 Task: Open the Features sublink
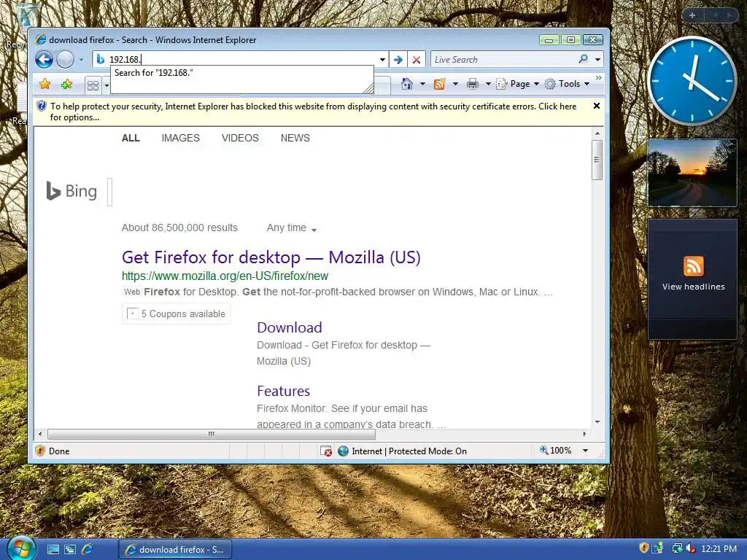coord(284,391)
